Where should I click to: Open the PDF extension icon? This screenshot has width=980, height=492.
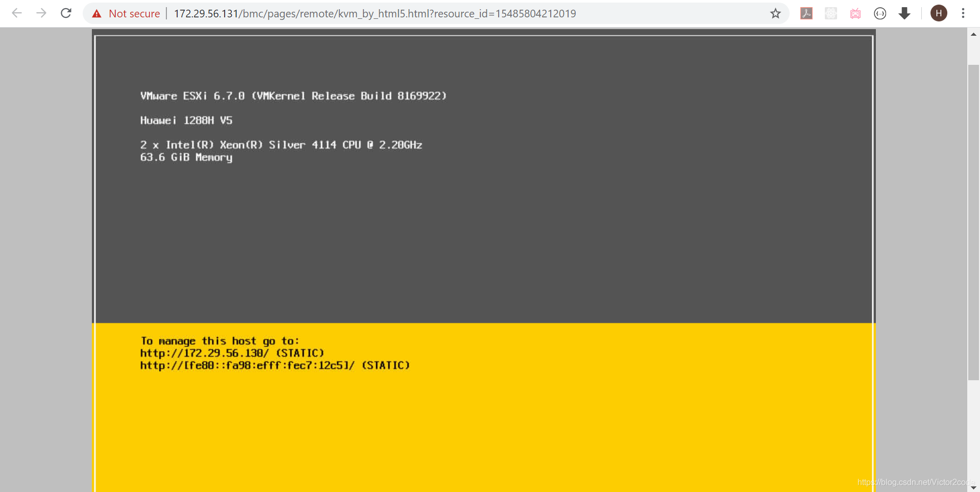(806, 14)
